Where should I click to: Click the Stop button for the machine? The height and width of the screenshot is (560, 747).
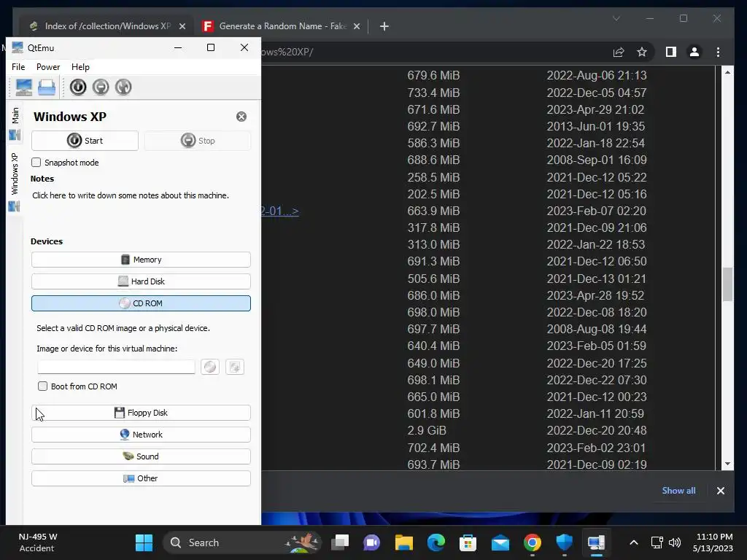pyautogui.click(x=197, y=141)
